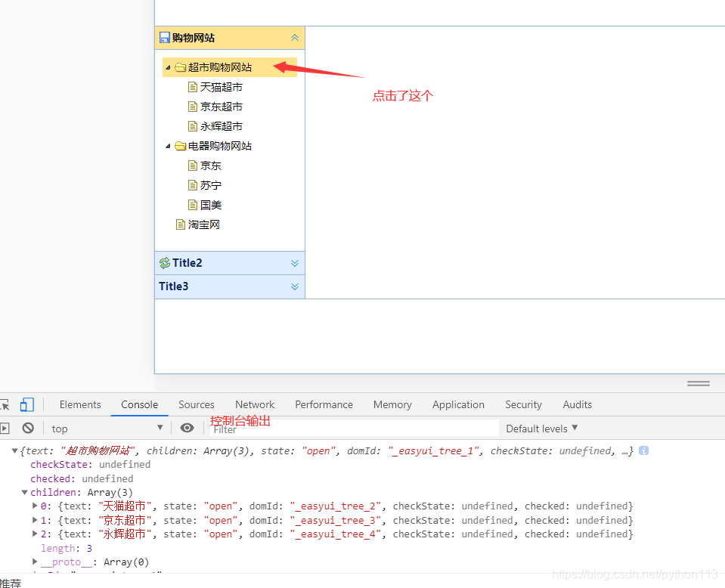
Task: Collapse the 电器购物网站 tree node
Action: [x=168, y=146]
